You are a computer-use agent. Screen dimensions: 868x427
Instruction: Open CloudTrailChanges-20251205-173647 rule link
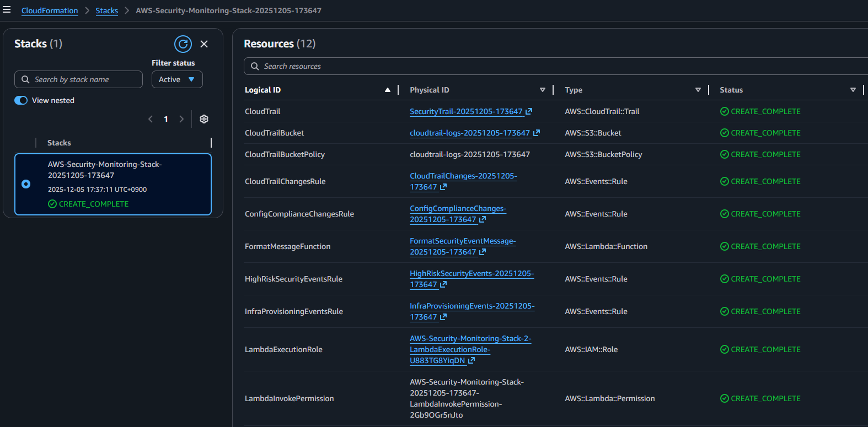click(463, 181)
